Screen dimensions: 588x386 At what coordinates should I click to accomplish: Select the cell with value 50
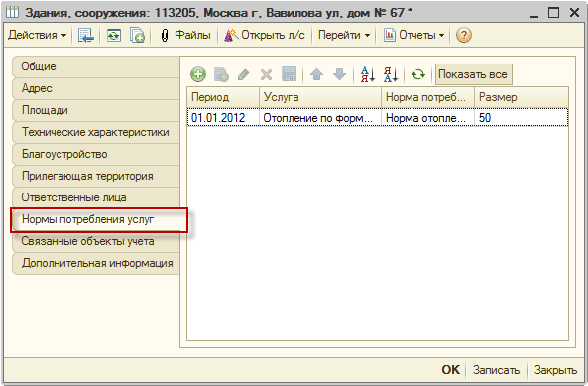(x=522, y=118)
